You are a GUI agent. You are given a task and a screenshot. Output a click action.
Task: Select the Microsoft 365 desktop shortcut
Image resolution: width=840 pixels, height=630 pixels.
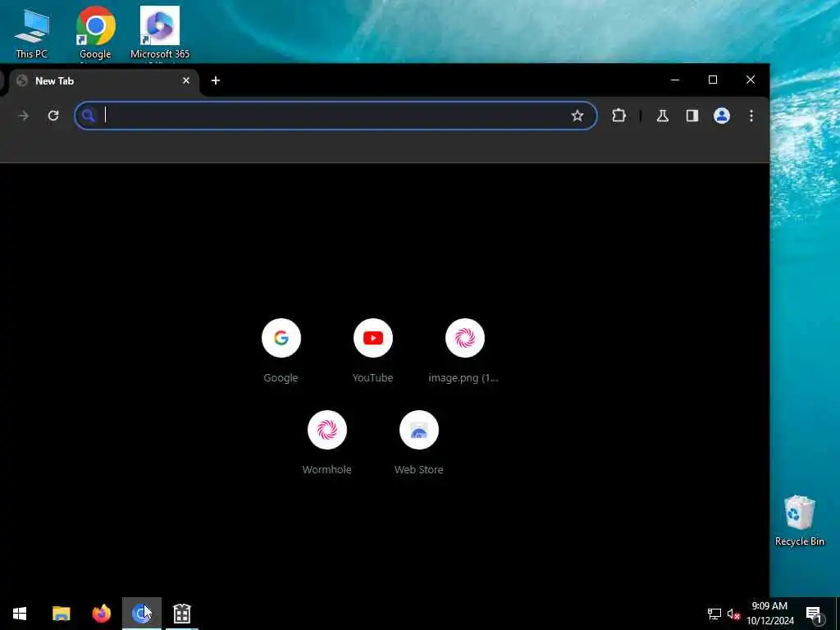[160, 34]
